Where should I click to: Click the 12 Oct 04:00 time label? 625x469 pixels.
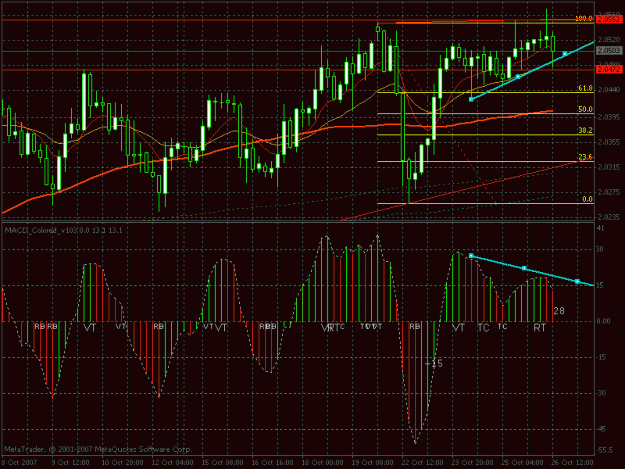173,462
